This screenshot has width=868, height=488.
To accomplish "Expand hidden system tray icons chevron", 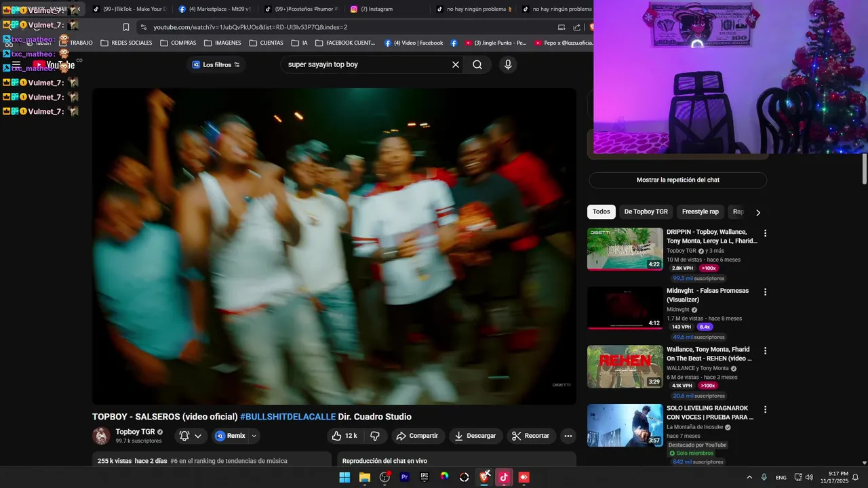I will (749, 477).
